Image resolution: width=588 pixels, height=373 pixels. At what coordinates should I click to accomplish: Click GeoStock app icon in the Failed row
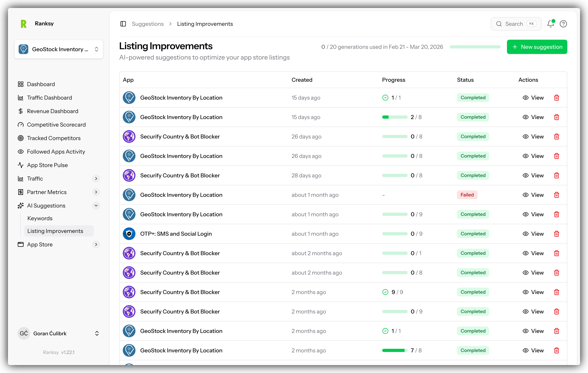(x=129, y=195)
